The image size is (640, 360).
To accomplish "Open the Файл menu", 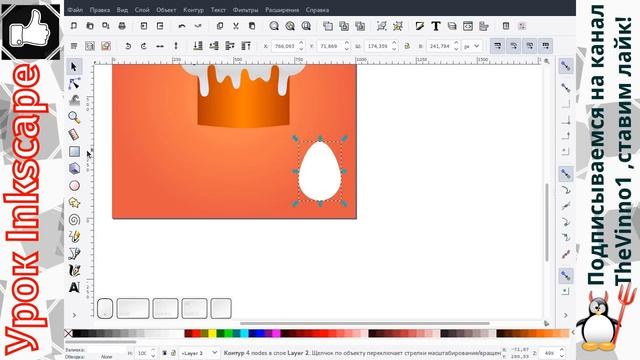I will point(75,10).
